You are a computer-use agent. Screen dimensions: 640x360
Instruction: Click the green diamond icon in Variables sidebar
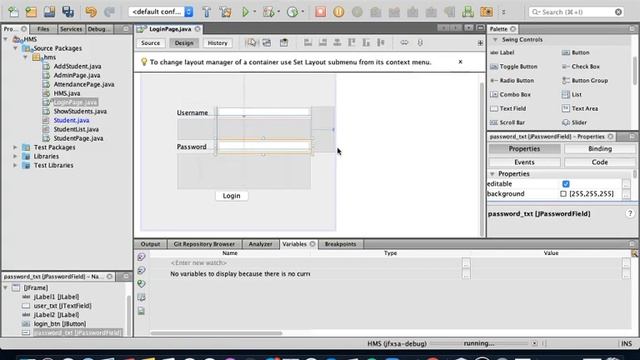click(x=141, y=284)
